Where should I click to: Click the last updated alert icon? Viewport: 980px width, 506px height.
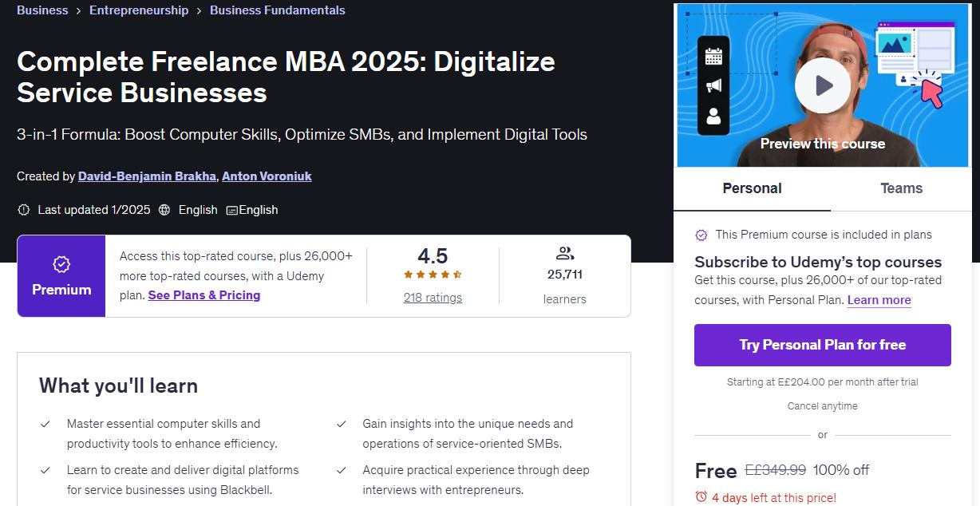[23, 210]
